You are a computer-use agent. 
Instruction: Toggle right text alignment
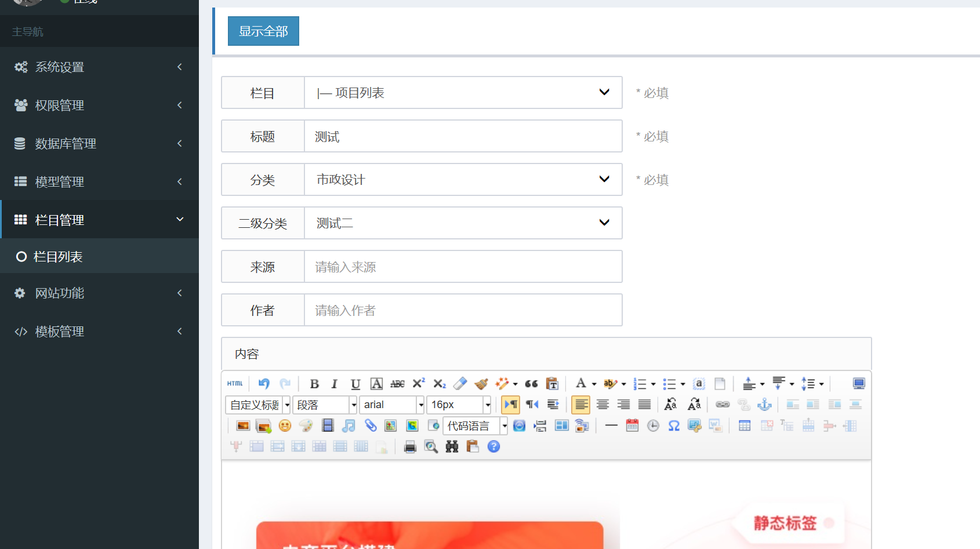pyautogui.click(x=623, y=405)
